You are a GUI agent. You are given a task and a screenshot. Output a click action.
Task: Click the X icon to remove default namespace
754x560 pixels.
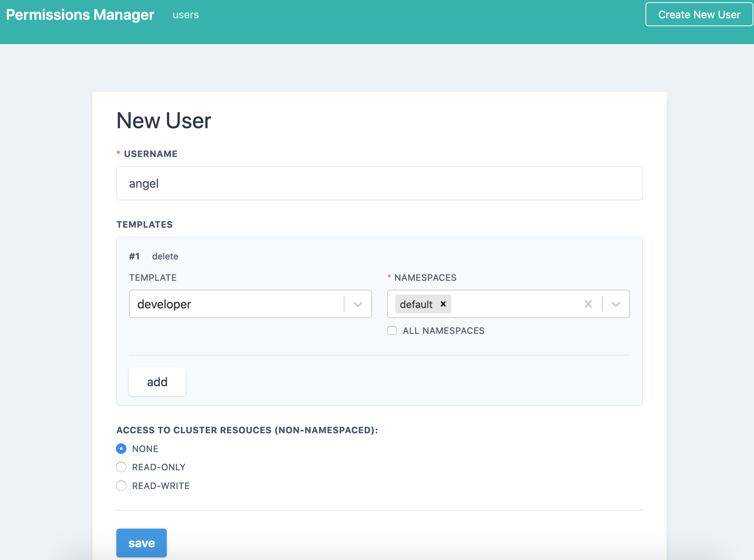click(443, 304)
